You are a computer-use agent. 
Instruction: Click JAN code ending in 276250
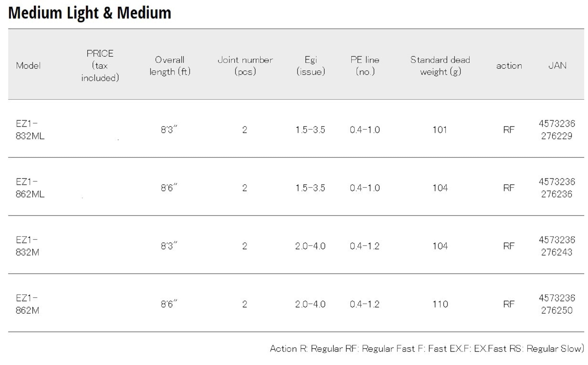tap(557, 304)
